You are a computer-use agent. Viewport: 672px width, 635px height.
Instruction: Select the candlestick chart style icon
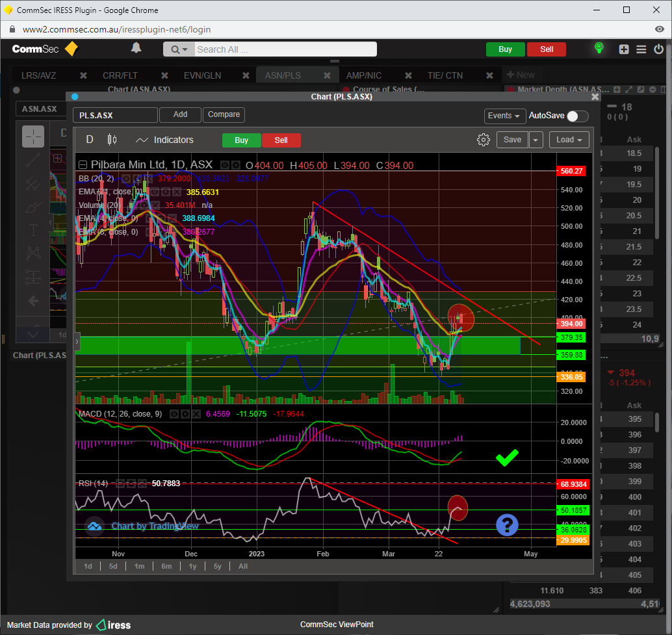click(x=111, y=140)
